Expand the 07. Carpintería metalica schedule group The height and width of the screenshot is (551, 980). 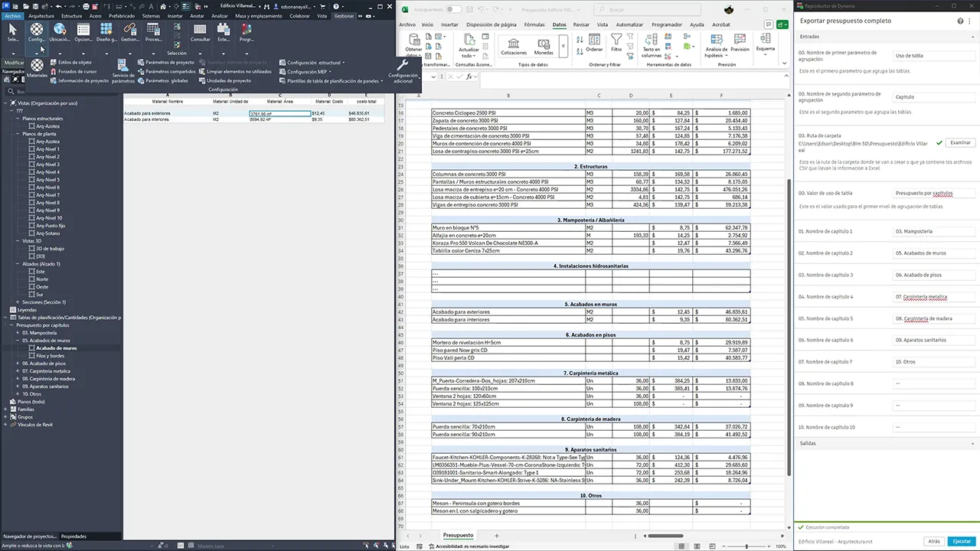pyautogui.click(x=17, y=371)
